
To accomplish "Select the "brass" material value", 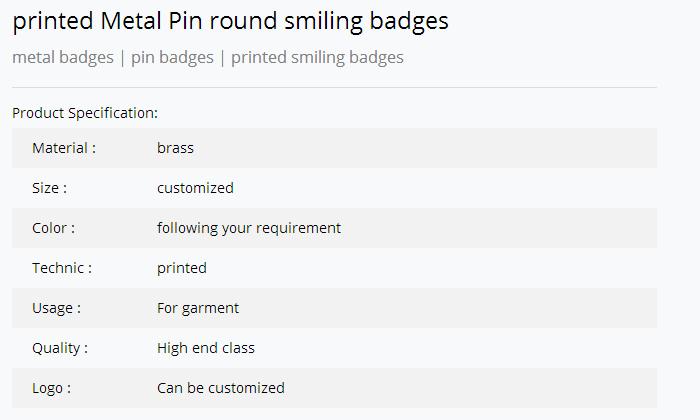I will [175, 148].
